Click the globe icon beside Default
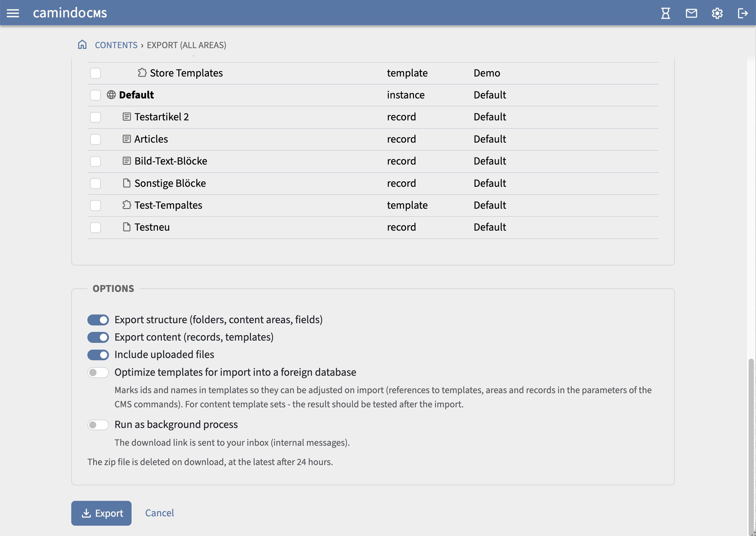The height and width of the screenshot is (536, 756). click(111, 95)
